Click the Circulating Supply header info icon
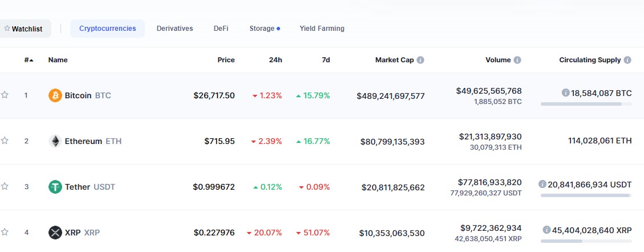644x252 pixels. pyautogui.click(x=627, y=60)
